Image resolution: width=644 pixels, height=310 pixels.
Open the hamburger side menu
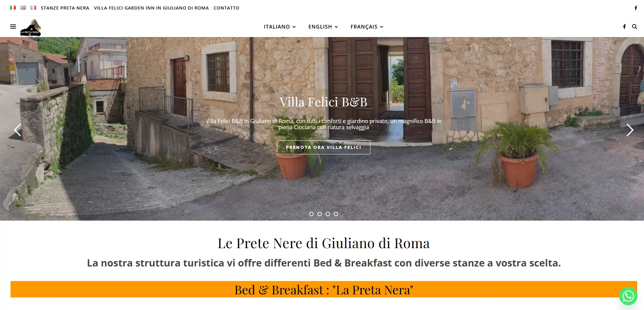pos(13,27)
